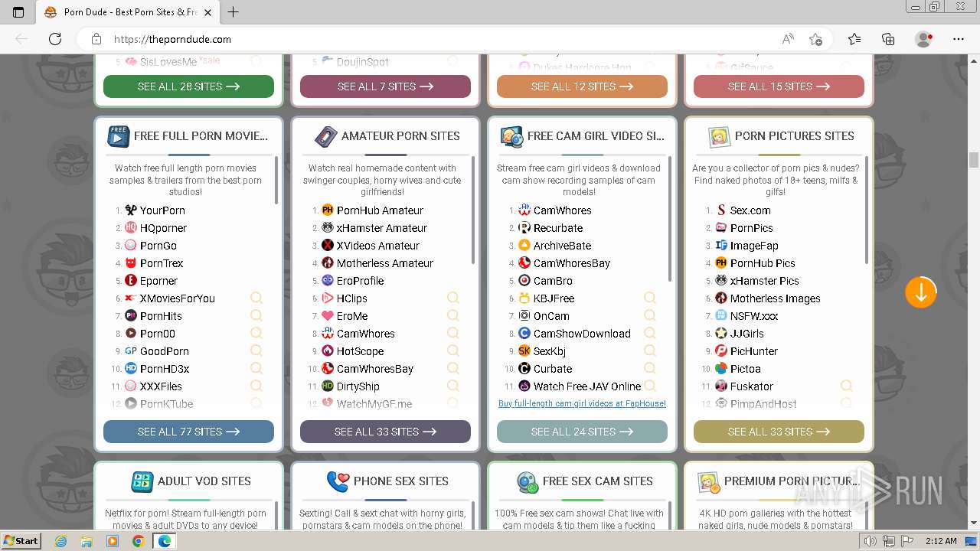View site information lock icon
This screenshot has height=551, width=980.
pyautogui.click(x=96, y=39)
